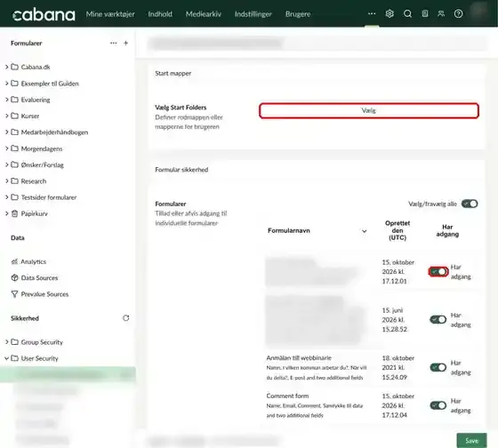
Task: Click the user avatar in top corner
Action: click(x=479, y=12)
